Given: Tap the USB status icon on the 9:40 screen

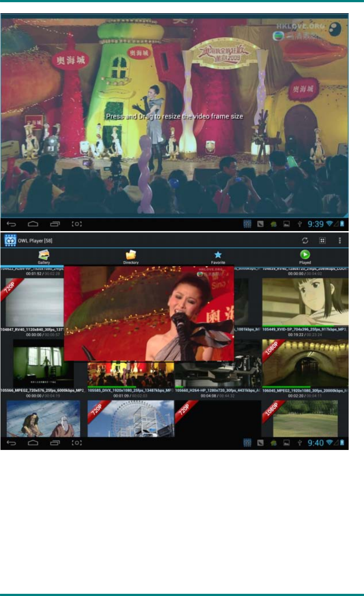Looking at the screenshot, I should point(299,443).
